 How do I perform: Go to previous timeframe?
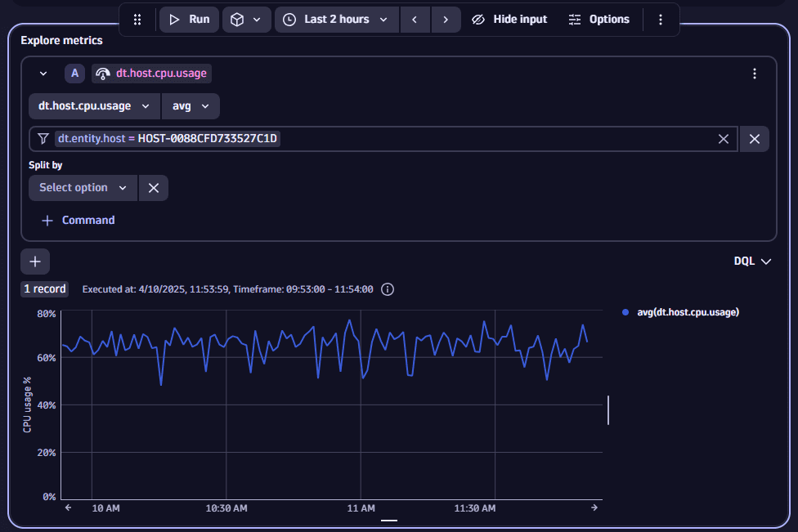415,20
